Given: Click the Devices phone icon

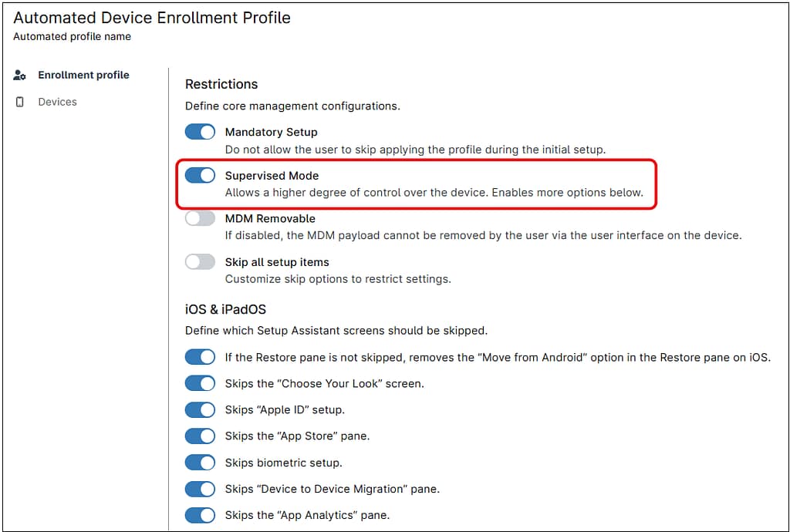Looking at the screenshot, I should click(x=20, y=102).
